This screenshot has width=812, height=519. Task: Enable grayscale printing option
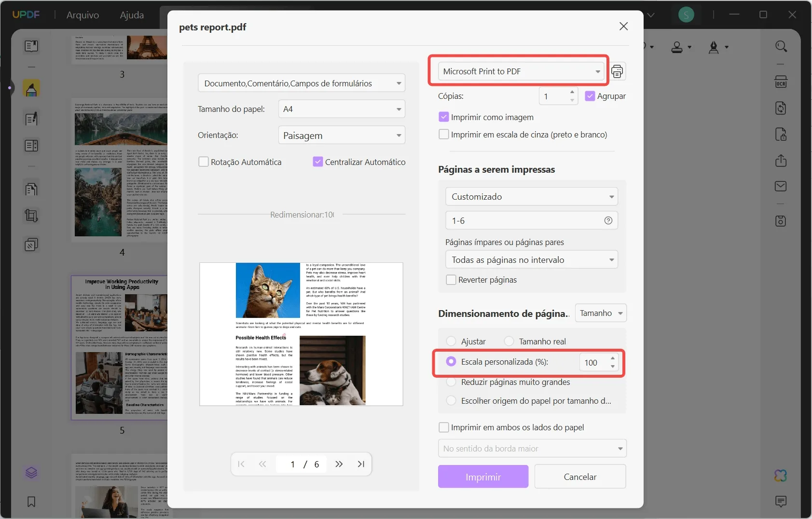443,134
